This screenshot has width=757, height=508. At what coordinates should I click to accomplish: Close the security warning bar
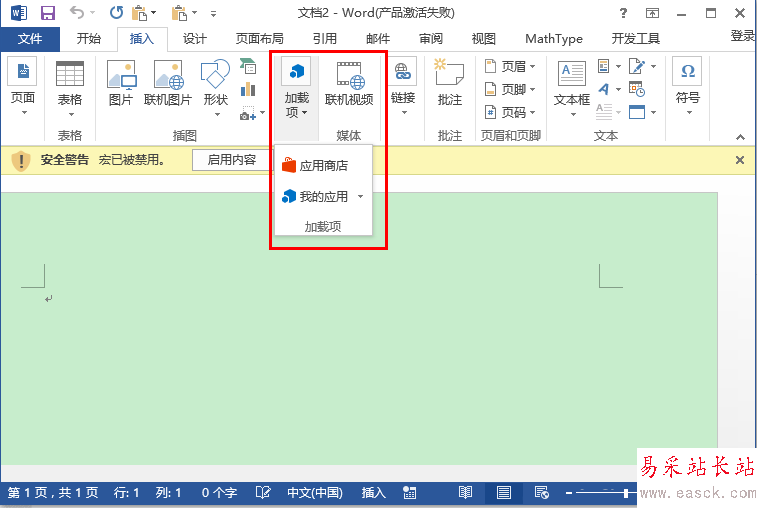pyautogui.click(x=740, y=160)
